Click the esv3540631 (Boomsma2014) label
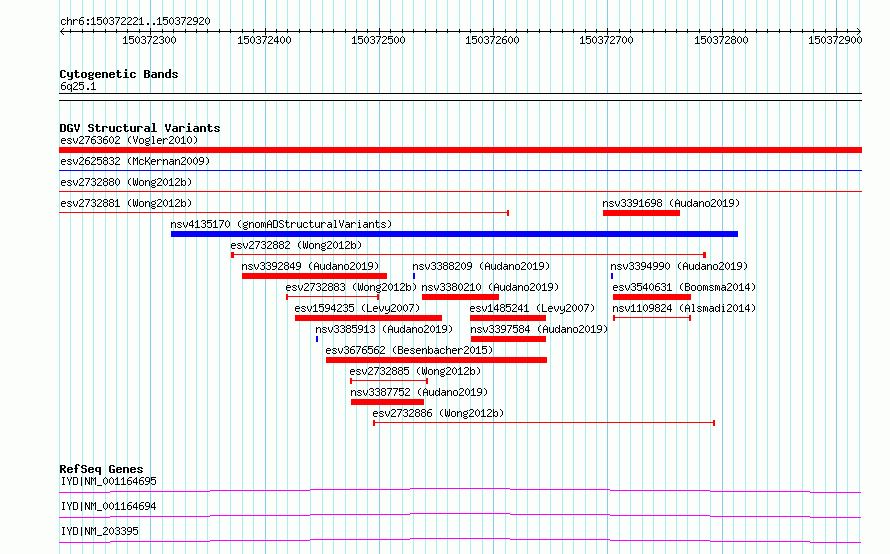The height and width of the screenshot is (554, 890). pos(684,287)
